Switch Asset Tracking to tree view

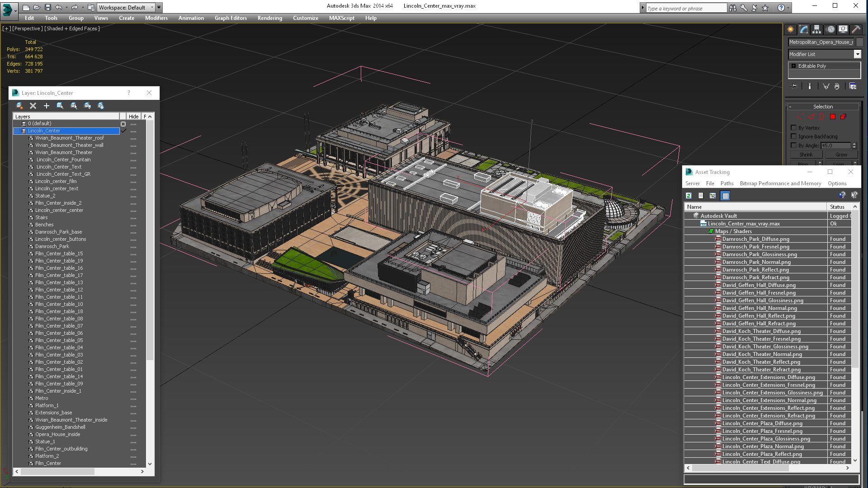[x=713, y=196]
